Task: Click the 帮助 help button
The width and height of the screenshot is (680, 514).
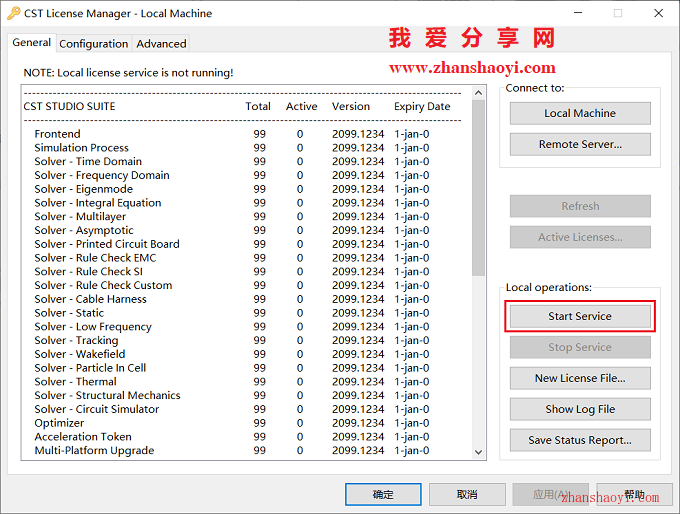Action: tap(634, 494)
